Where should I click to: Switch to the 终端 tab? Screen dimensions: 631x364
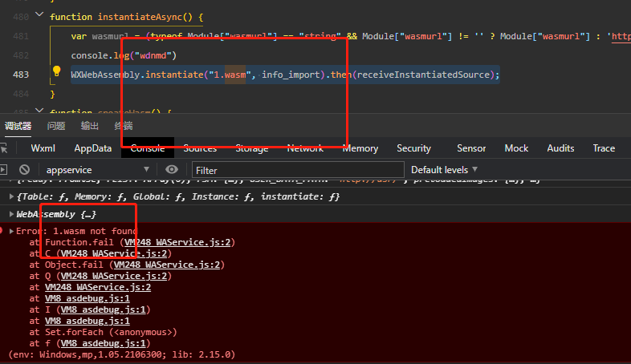click(124, 126)
